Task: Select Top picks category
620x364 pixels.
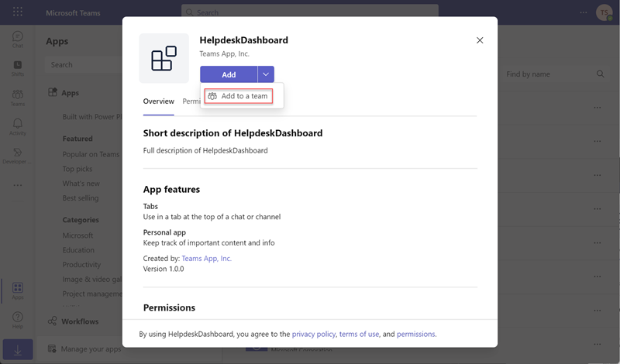Action: pos(77,169)
